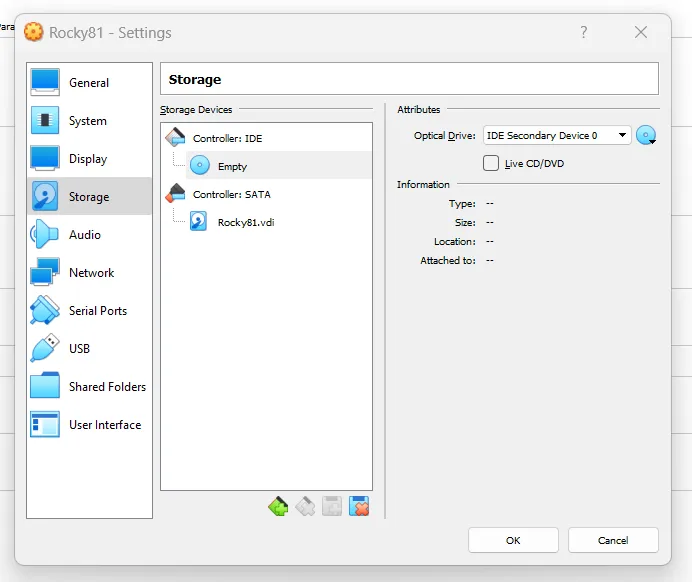Close the Rocky81 Settings dialog
Viewport: 692px width, 582px height.
(641, 32)
